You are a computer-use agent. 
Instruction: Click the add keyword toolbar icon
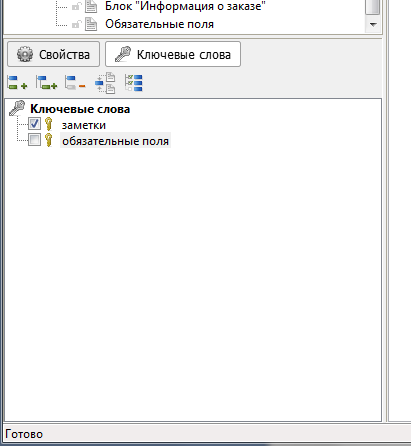17,82
